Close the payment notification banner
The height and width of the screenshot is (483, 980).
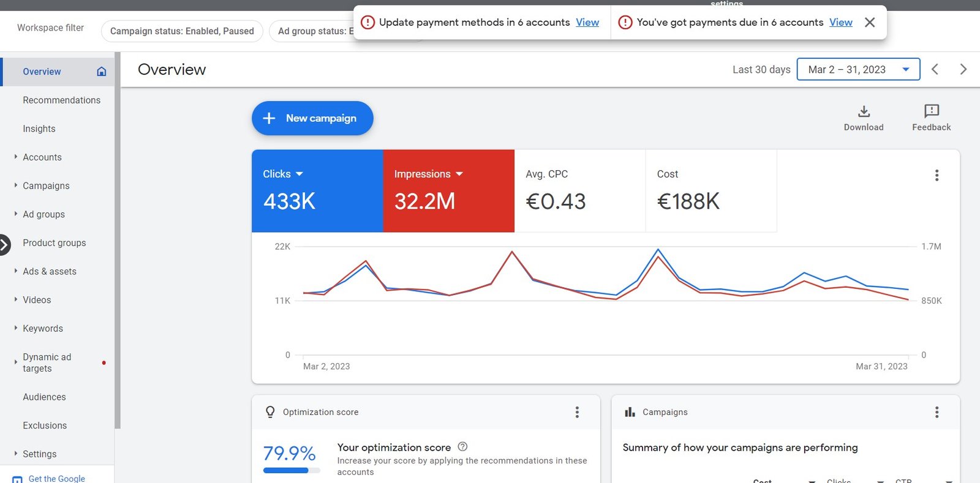(869, 23)
